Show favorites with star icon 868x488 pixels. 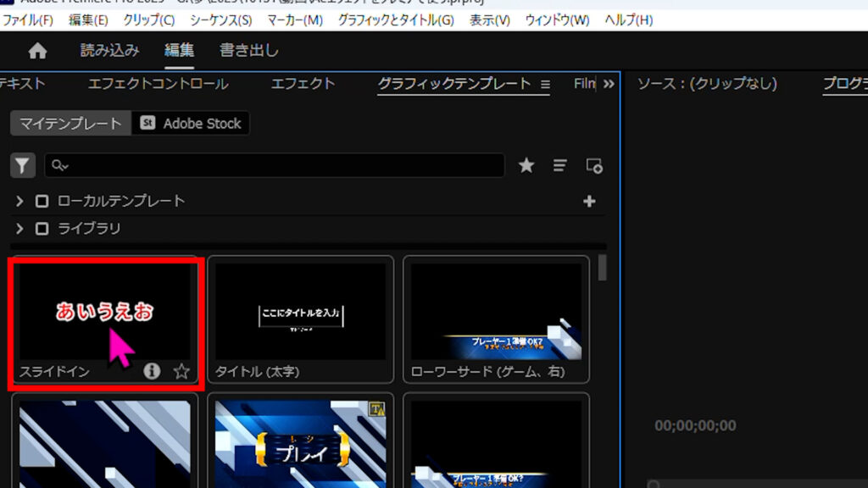pos(526,165)
